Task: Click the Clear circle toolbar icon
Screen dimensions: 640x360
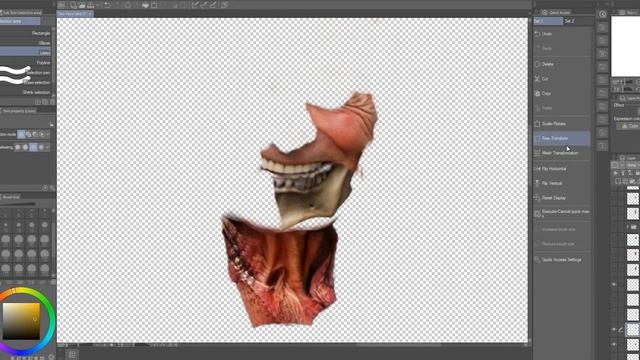Action: pyautogui.click(x=128, y=5)
